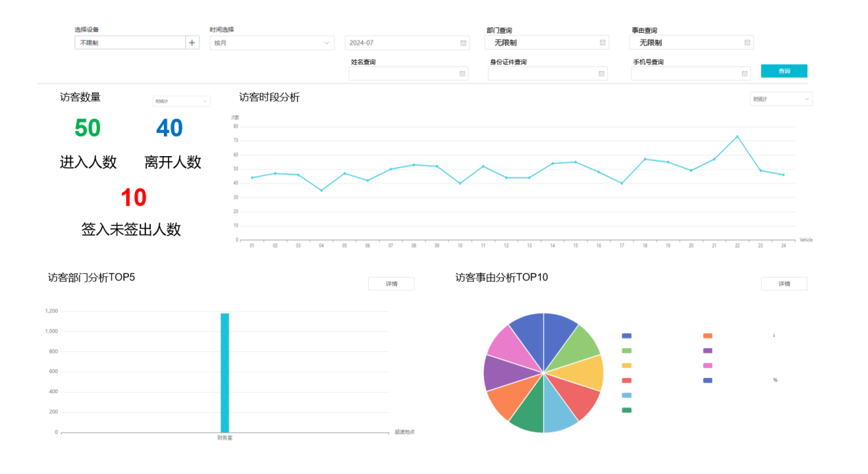Toggle the purple legend swatch in pie chart
868x474 pixels.
(x=708, y=351)
